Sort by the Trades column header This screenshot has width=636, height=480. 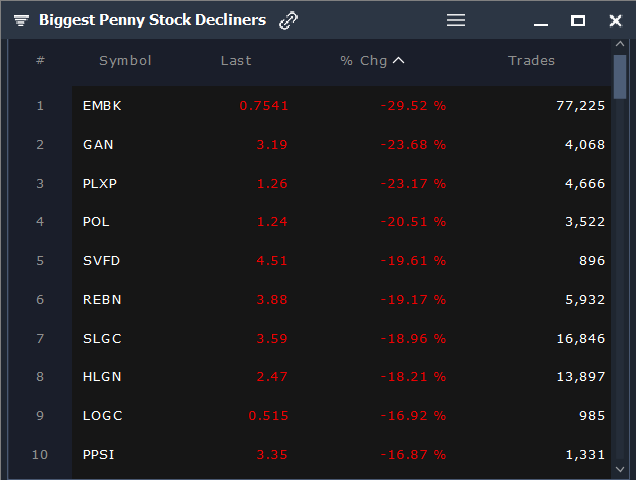[531, 61]
